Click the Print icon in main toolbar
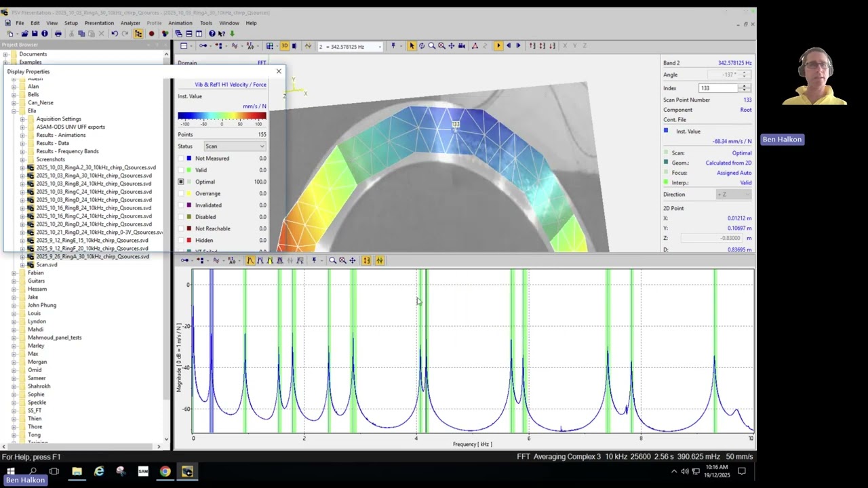 (x=58, y=34)
